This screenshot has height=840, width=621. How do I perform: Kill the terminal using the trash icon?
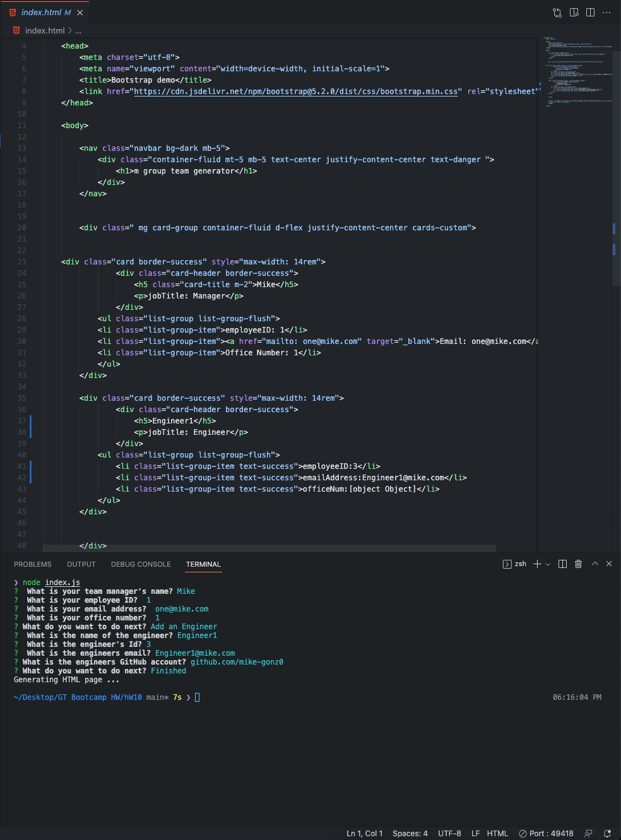click(x=578, y=564)
